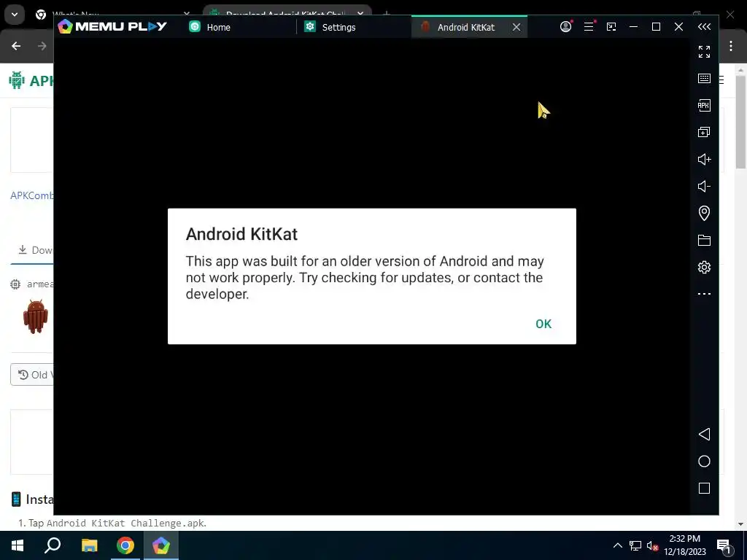
Task: Open the keyboard mapping tool
Action: click(x=704, y=79)
